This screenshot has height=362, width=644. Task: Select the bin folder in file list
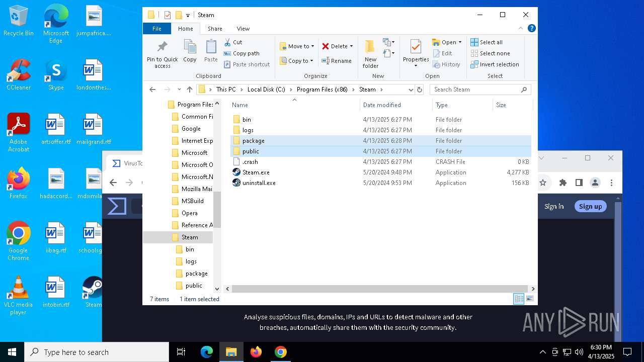coord(381,120)
